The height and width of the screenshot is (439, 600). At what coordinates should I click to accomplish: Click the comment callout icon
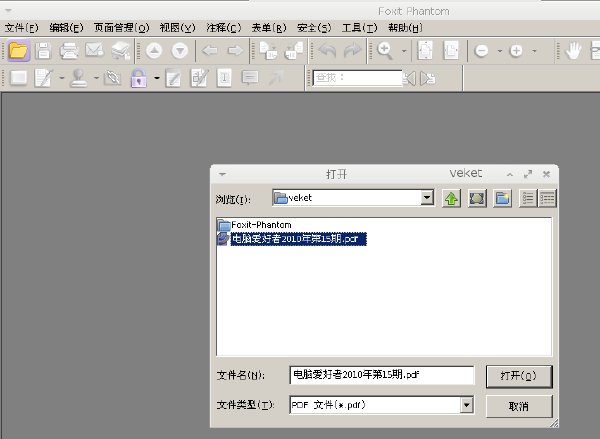click(250, 78)
